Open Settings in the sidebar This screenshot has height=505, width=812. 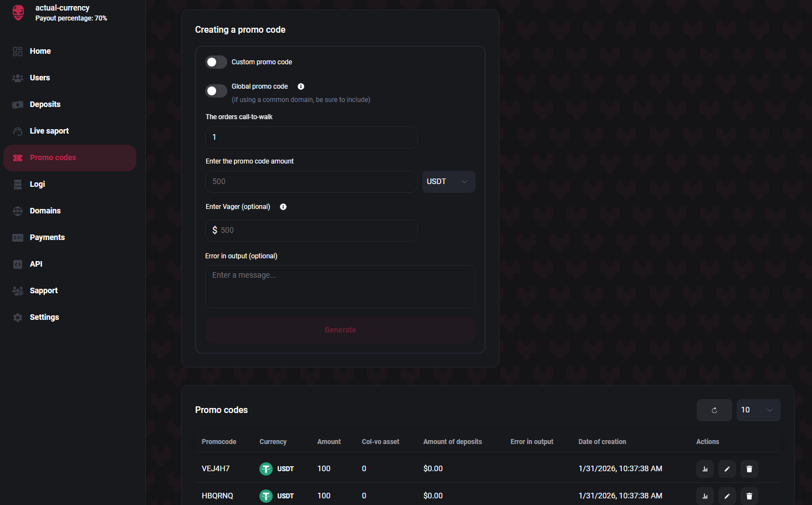(x=70, y=318)
